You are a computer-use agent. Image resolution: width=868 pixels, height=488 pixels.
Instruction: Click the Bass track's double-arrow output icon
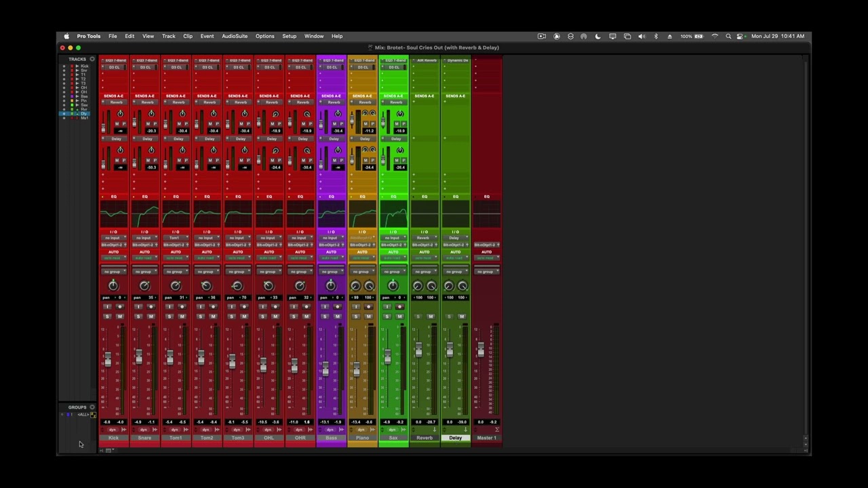341,430
